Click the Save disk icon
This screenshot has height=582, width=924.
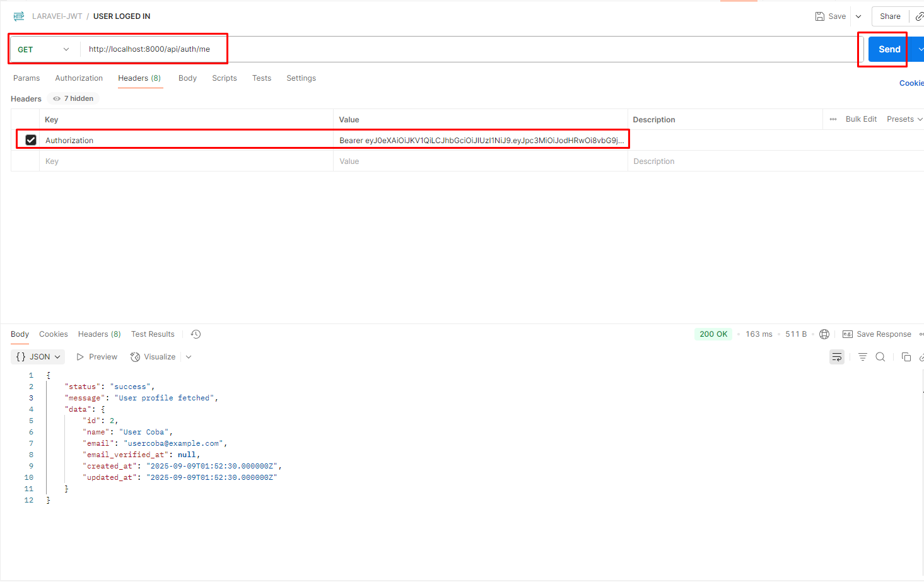pos(820,16)
